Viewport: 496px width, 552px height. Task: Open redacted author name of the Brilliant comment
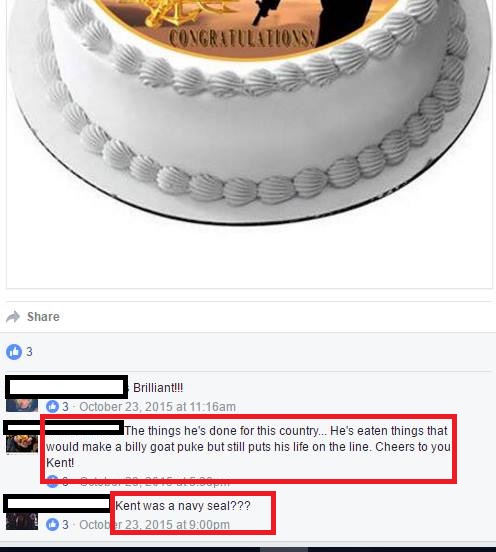point(67,387)
